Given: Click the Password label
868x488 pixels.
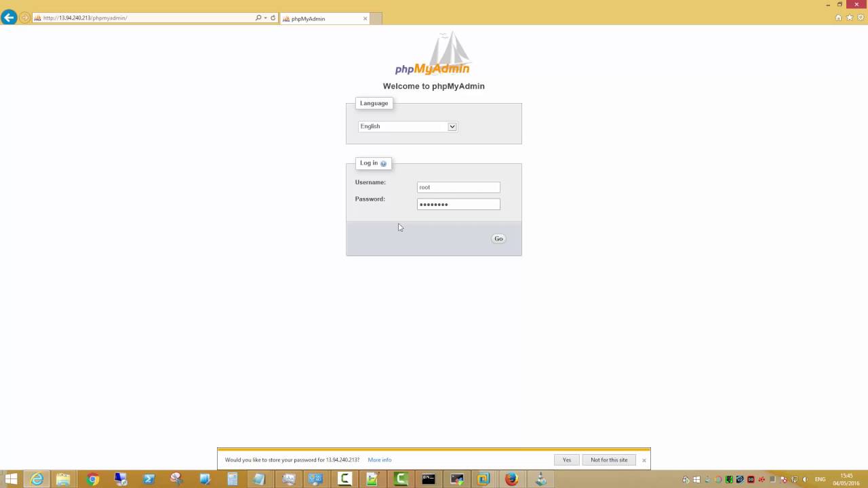Looking at the screenshot, I should [370, 199].
